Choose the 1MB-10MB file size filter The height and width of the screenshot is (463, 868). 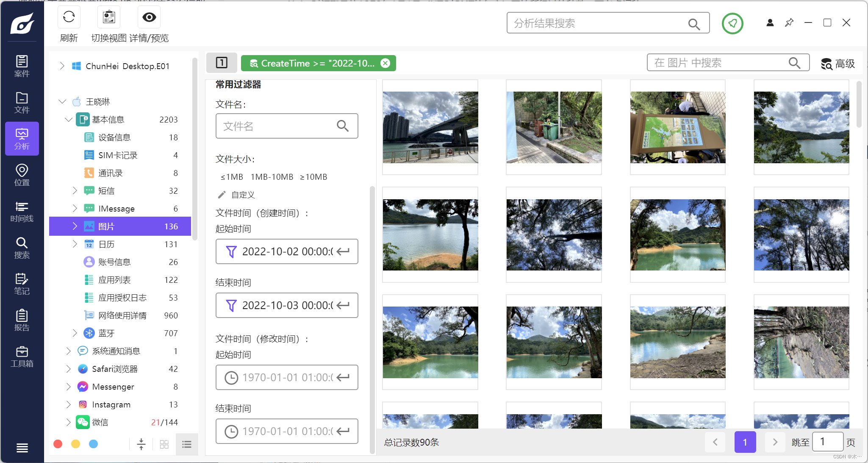272,177
